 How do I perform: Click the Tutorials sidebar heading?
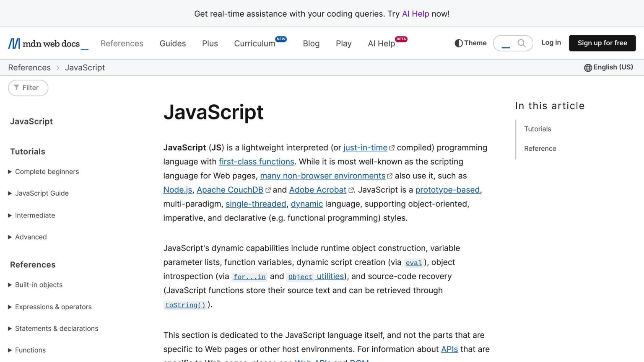(x=28, y=152)
